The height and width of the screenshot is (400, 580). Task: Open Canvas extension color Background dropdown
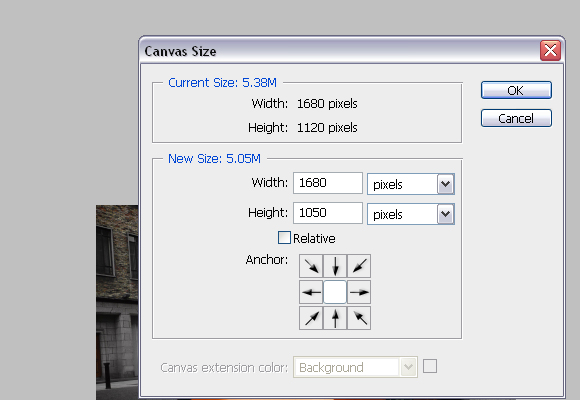pos(355,367)
